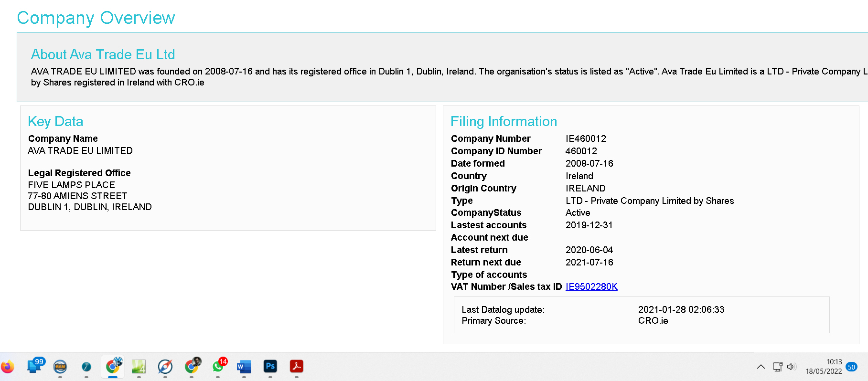Screen dimensions: 868x381
Task: Click the Key Data heading
Action: [55, 121]
